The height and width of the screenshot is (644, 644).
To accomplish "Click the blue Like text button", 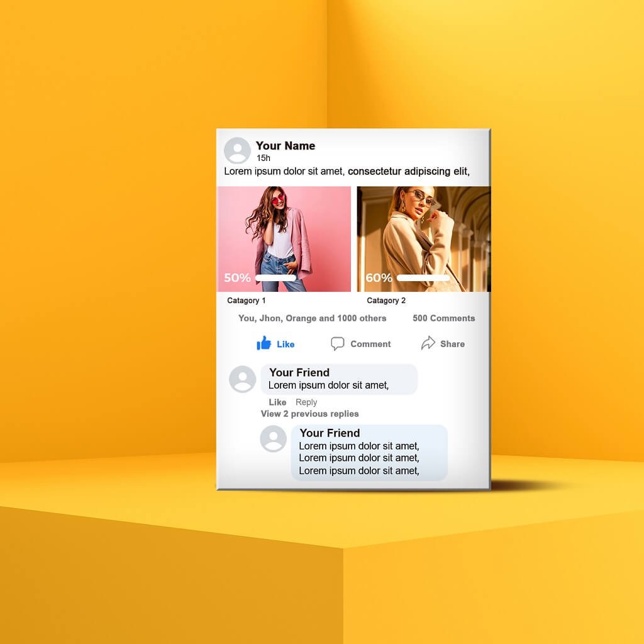I will (286, 344).
